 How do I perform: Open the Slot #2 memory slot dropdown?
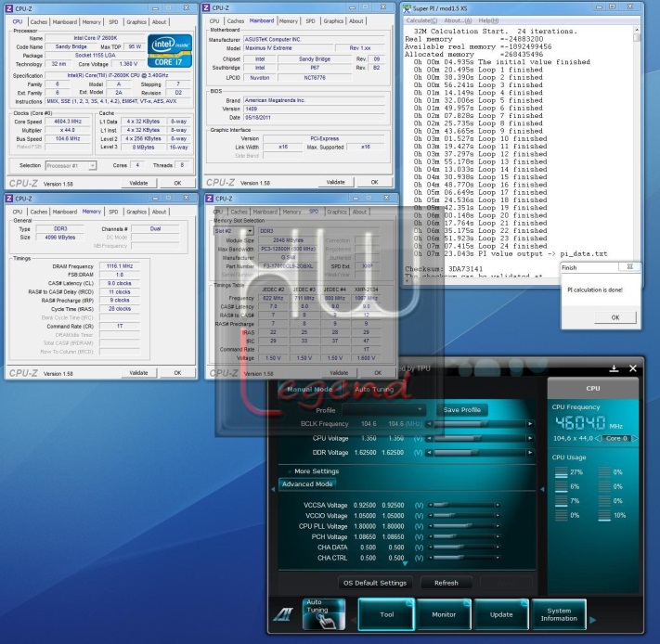pyautogui.click(x=234, y=231)
